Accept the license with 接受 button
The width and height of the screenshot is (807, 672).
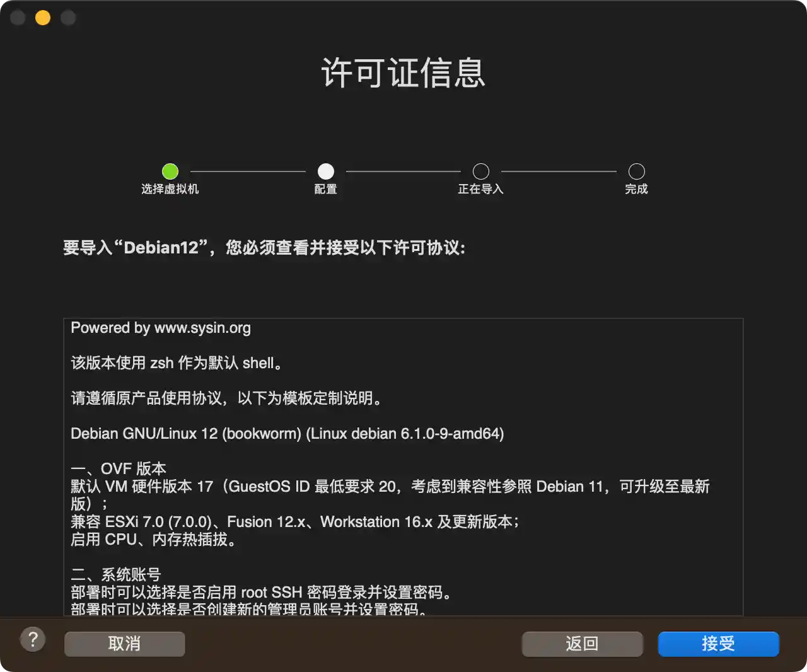point(719,644)
